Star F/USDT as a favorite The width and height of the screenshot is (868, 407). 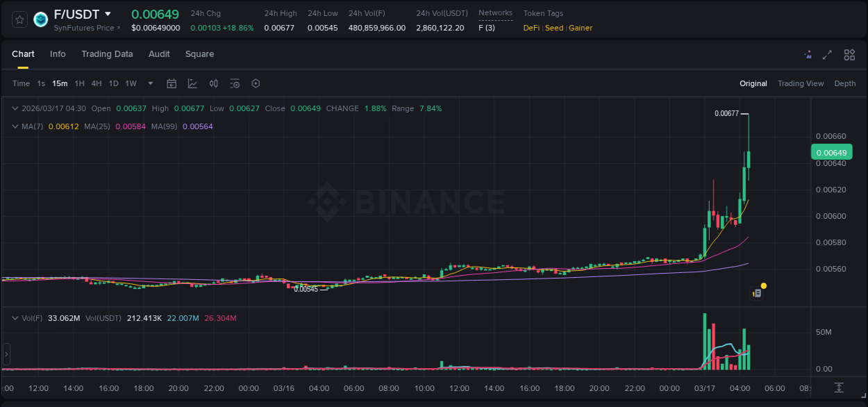19,19
